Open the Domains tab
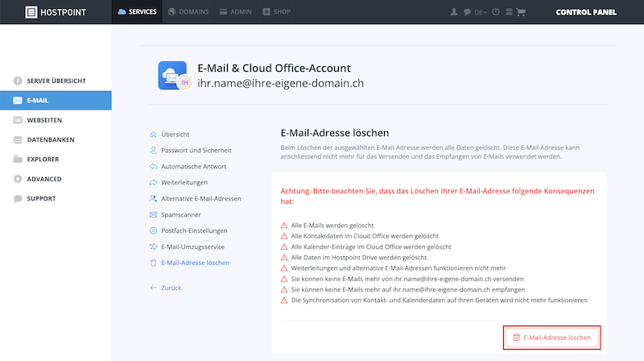 (188, 12)
